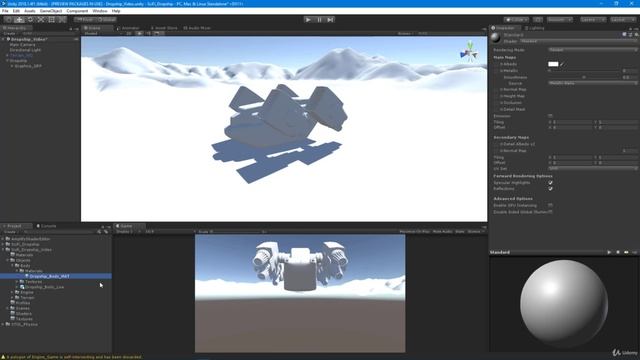Screen dimensions: 640x360
Task: Open the Shaded draw mode dropdown
Action: point(102,33)
